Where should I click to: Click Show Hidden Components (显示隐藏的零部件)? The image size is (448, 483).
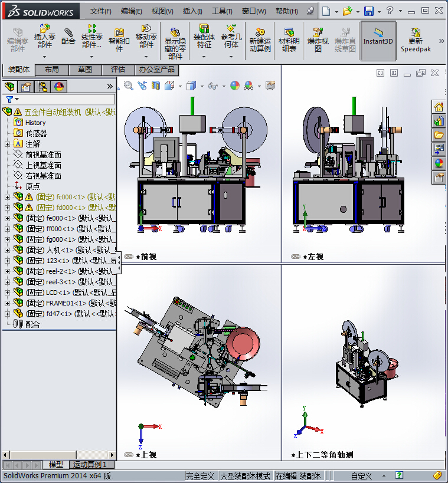(175, 44)
